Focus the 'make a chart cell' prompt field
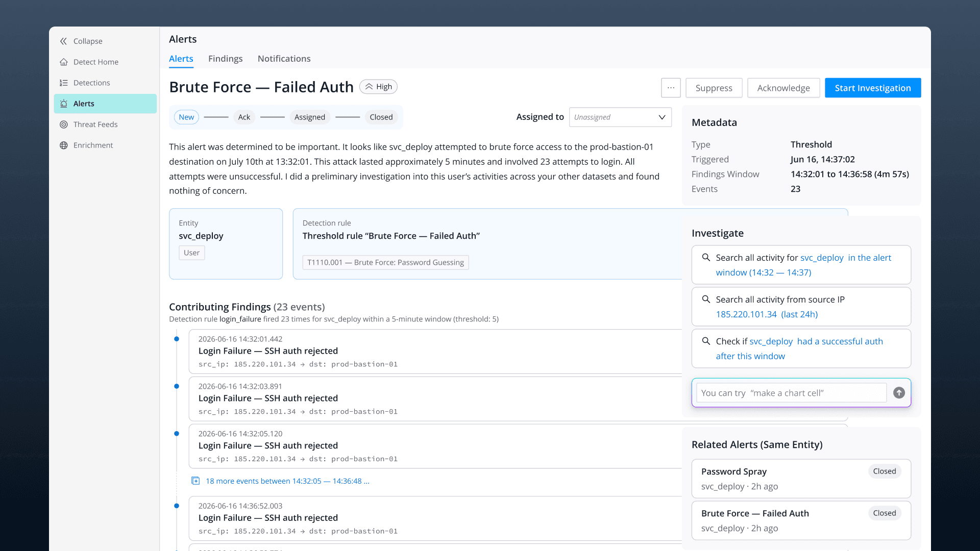The image size is (980, 551). [791, 393]
